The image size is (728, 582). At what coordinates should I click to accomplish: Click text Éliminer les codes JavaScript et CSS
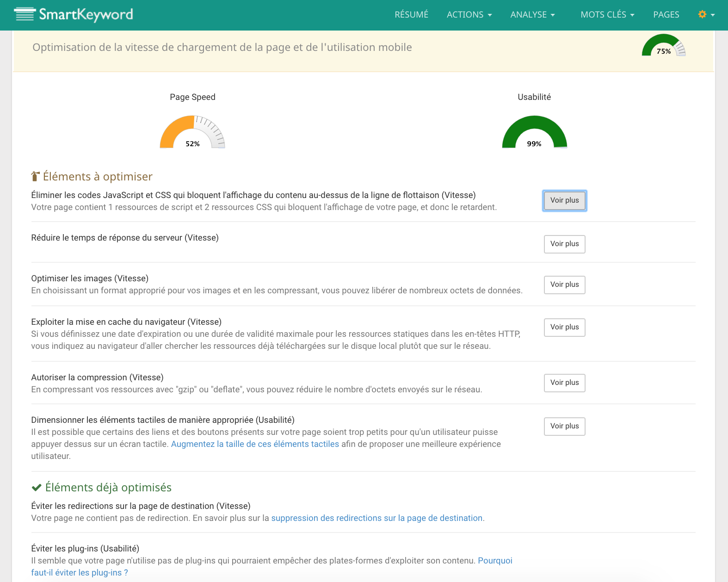point(253,195)
